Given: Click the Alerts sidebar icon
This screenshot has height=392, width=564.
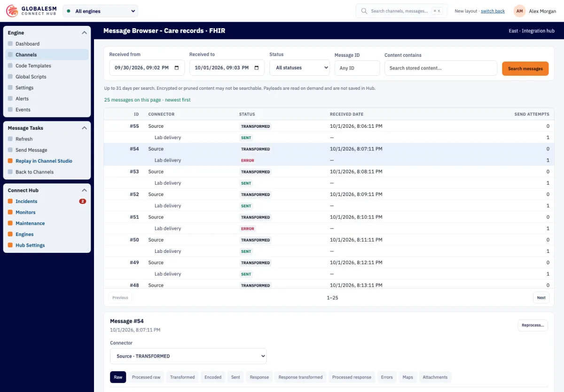Looking at the screenshot, I should coord(10,99).
